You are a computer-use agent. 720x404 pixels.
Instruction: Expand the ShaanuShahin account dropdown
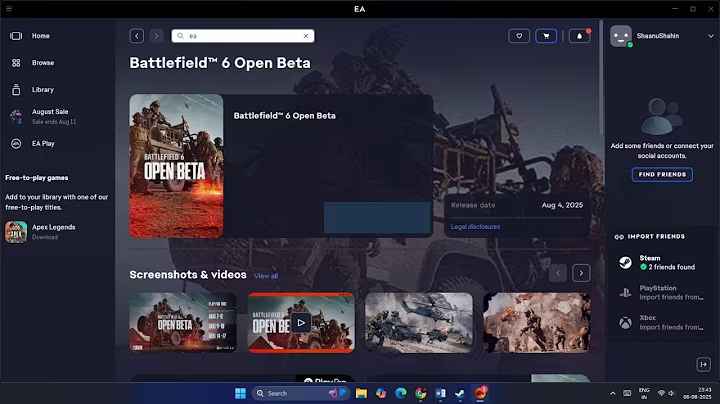(710, 36)
